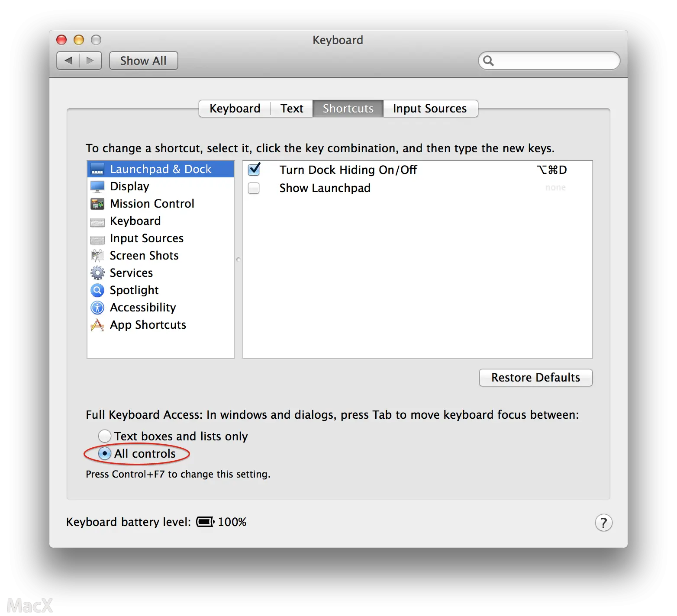Viewport: 677px width, 616px height.
Task: Click the Display monitor icon
Action: (x=97, y=186)
